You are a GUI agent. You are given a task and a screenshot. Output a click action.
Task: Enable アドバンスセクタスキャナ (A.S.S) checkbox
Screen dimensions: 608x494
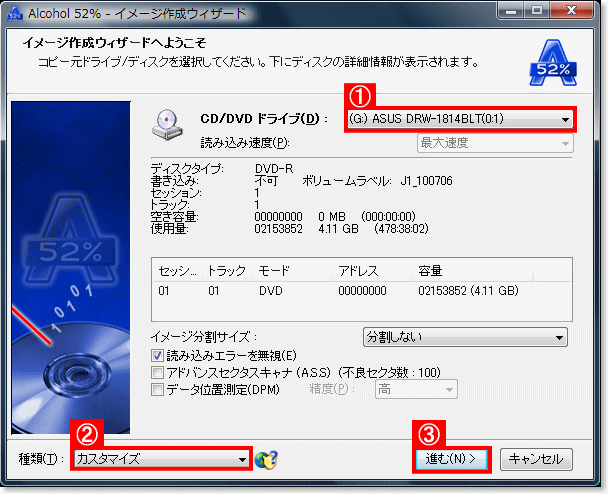[157, 373]
